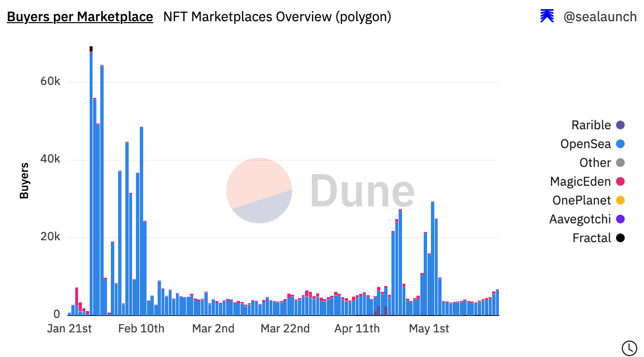This screenshot has width=644, height=357.
Task: Click the 60k y-axis tick label
Action: [50, 82]
